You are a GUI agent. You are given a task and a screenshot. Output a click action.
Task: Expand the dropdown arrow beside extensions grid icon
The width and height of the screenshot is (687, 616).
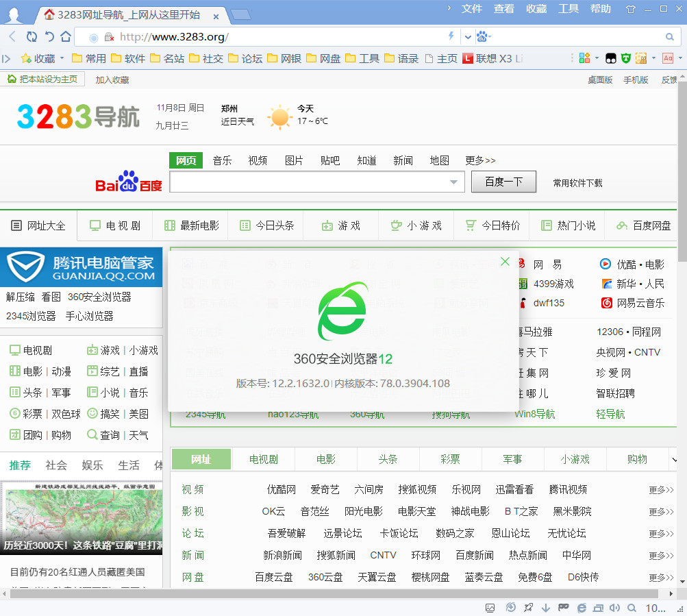[597, 58]
